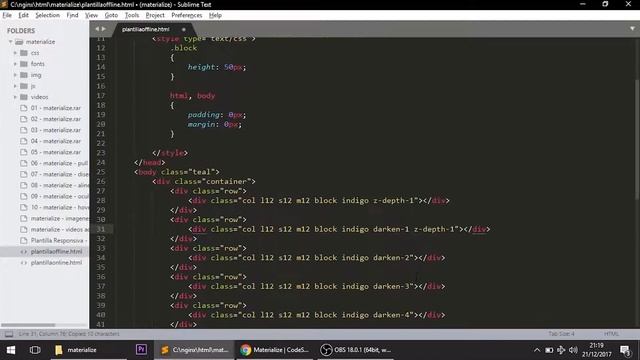Select the plantillaoffline.html editor tab

[146, 29]
